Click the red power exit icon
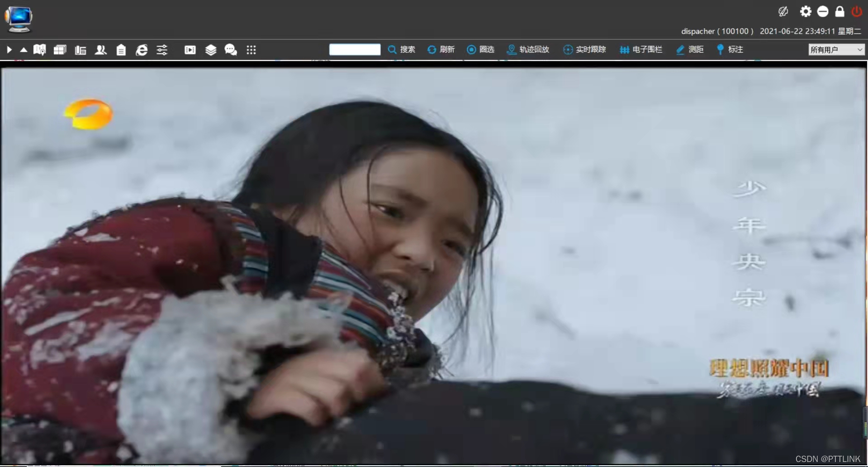 857,11
